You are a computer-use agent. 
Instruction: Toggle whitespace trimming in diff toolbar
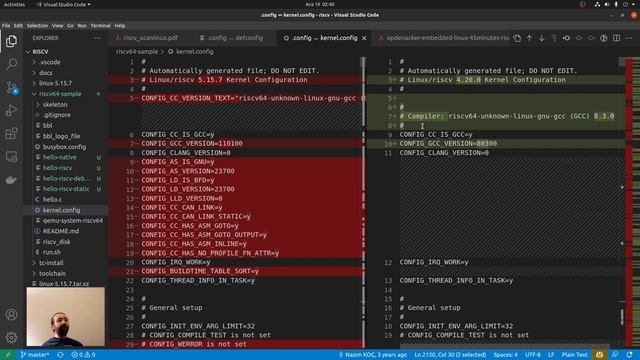[x=554, y=38]
